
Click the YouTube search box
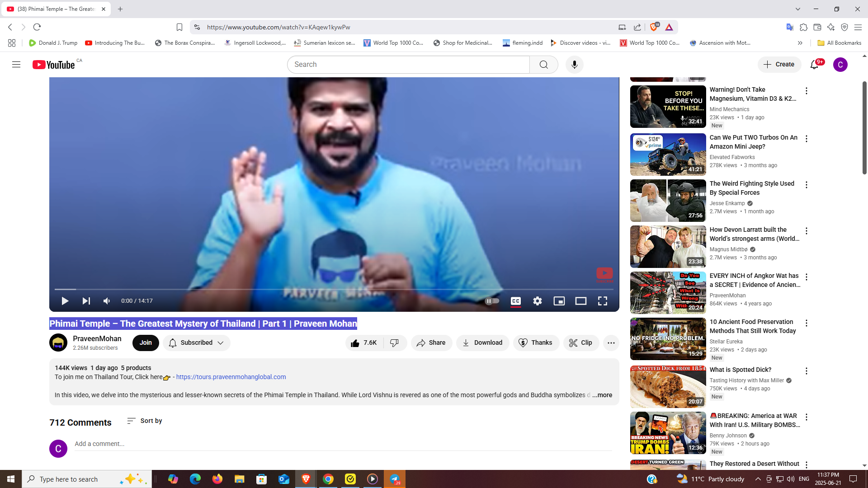tap(408, 65)
